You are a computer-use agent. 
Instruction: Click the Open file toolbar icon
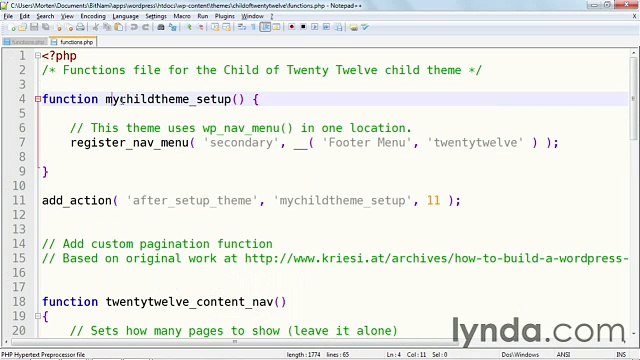pos(22,27)
